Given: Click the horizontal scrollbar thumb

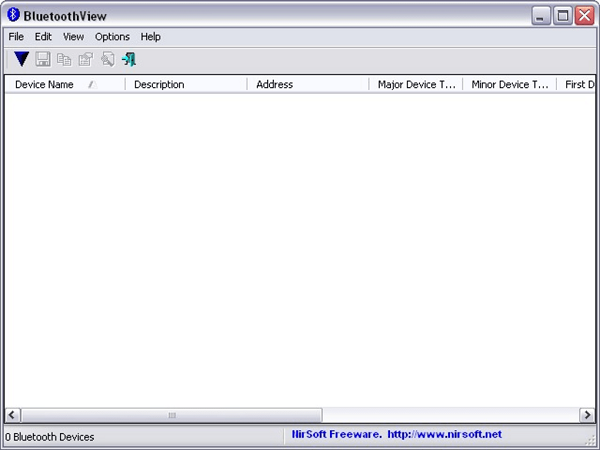Looking at the screenshot, I should [x=172, y=415].
